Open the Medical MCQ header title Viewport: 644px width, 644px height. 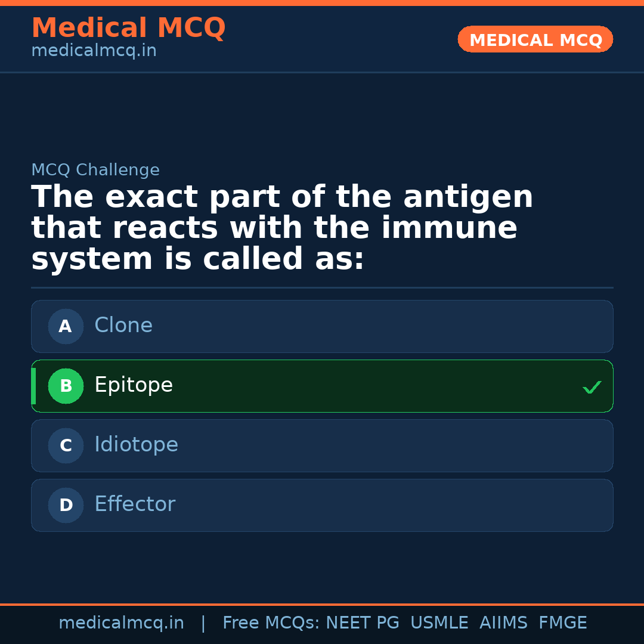(128, 28)
